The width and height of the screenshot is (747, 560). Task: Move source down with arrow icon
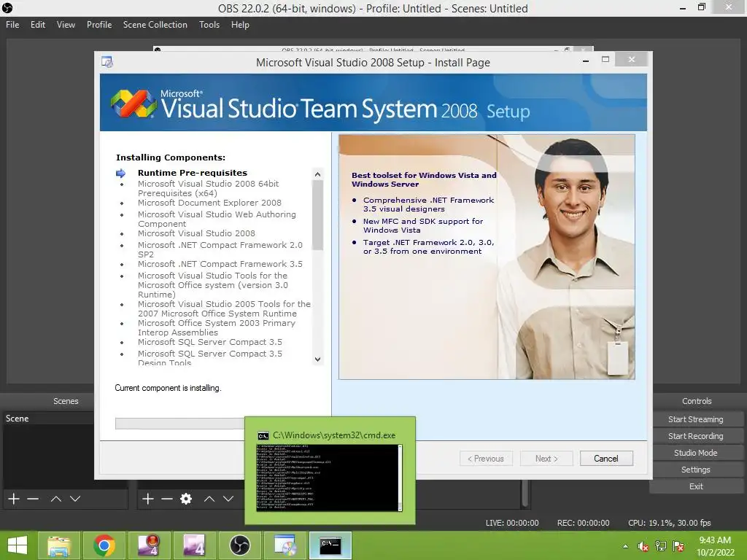coord(228,499)
